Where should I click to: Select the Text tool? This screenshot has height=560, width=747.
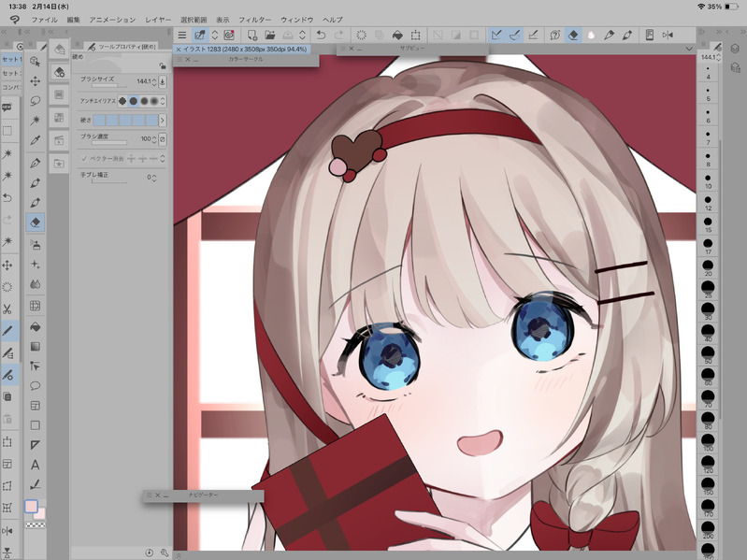coord(36,465)
